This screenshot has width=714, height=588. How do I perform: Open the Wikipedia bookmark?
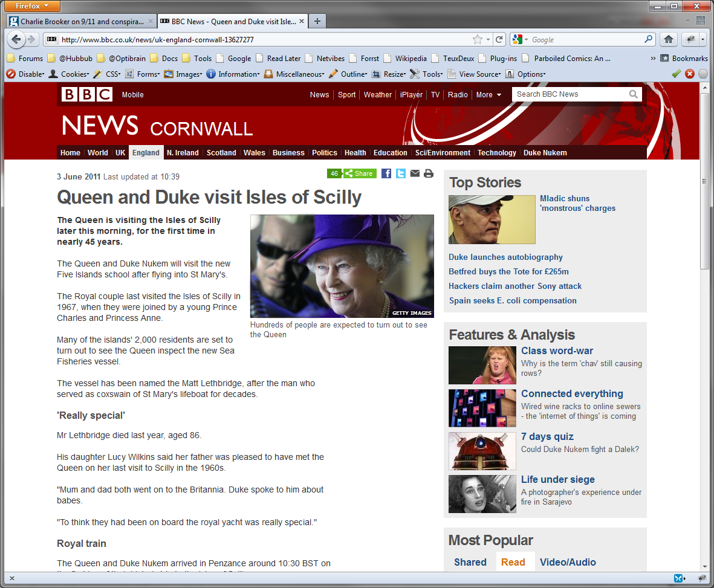(x=405, y=58)
